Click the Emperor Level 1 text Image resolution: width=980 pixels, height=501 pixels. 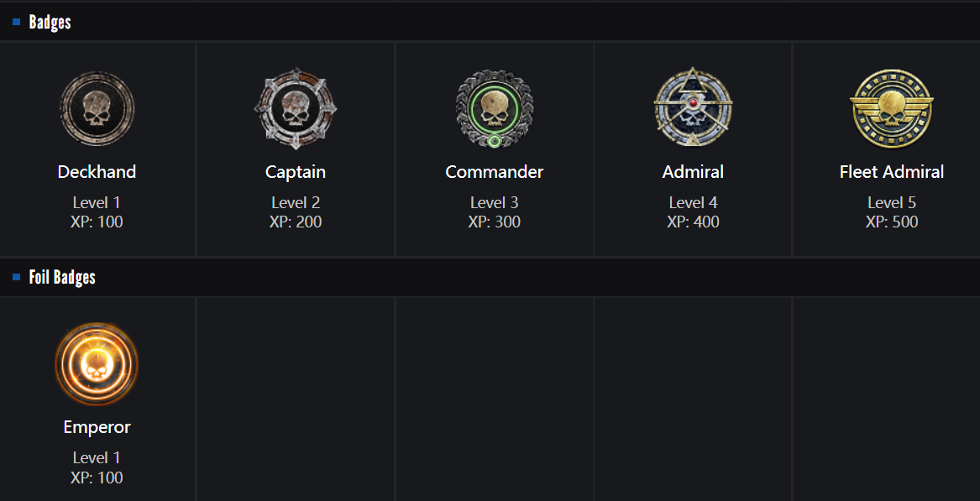(x=97, y=457)
